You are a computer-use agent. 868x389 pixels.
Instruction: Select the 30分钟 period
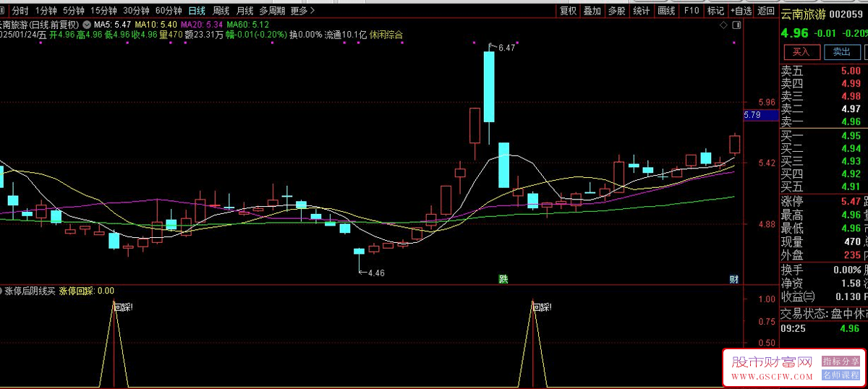coord(136,11)
